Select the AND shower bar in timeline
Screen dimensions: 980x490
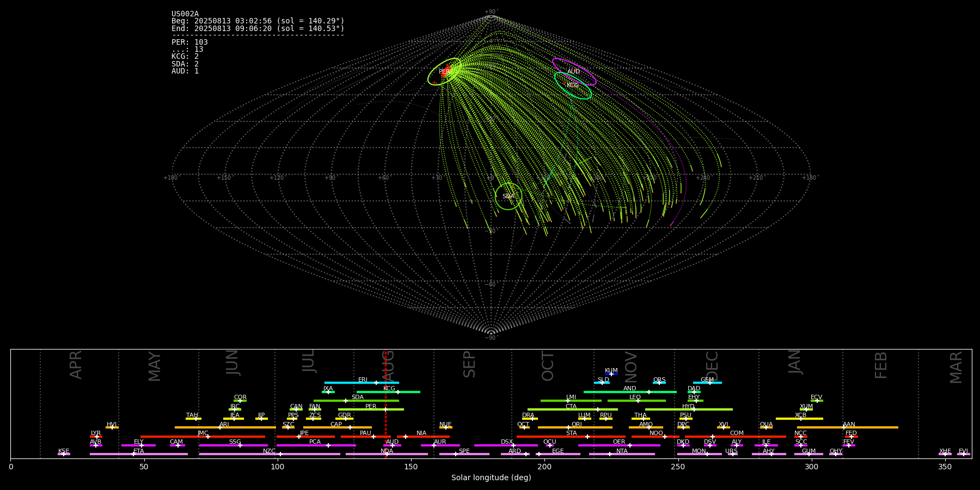tap(630, 392)
